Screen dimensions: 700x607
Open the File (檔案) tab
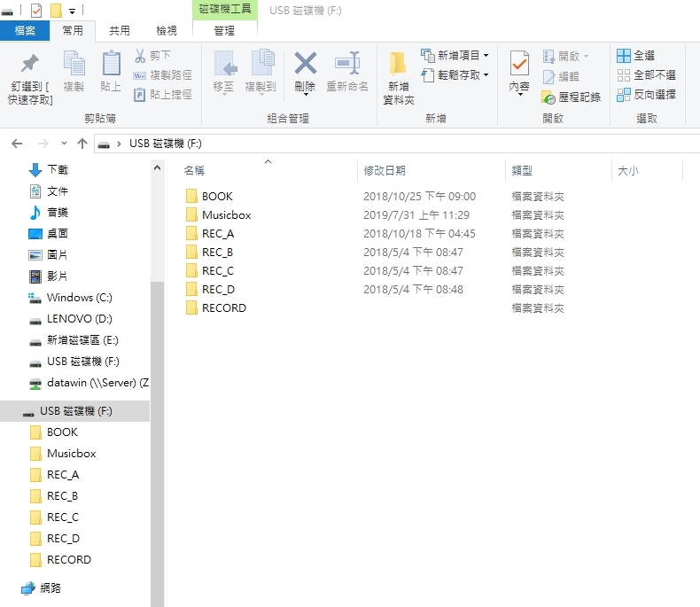pyautogui.click(x=25, y=31)
